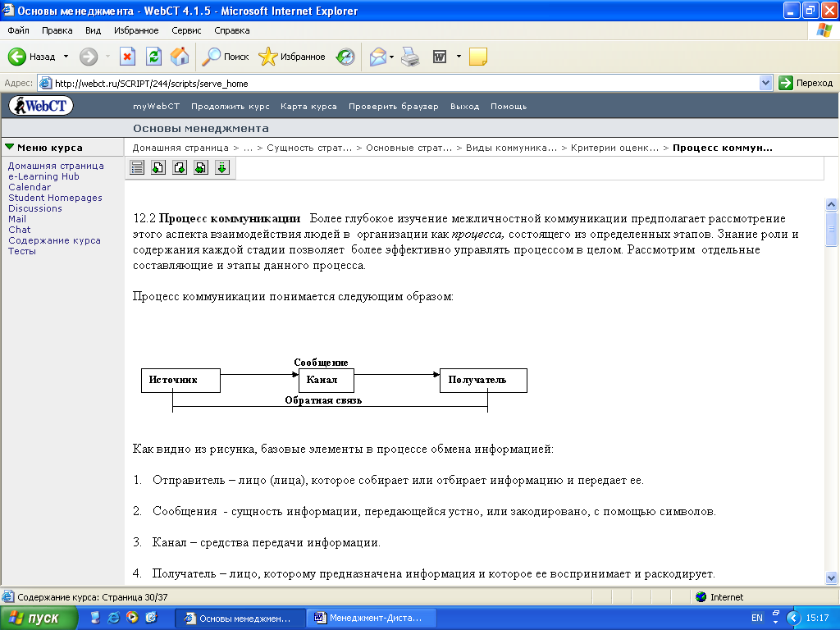
Task: Click the yellow note toolbar icon
Action: (x=478, y=57)
